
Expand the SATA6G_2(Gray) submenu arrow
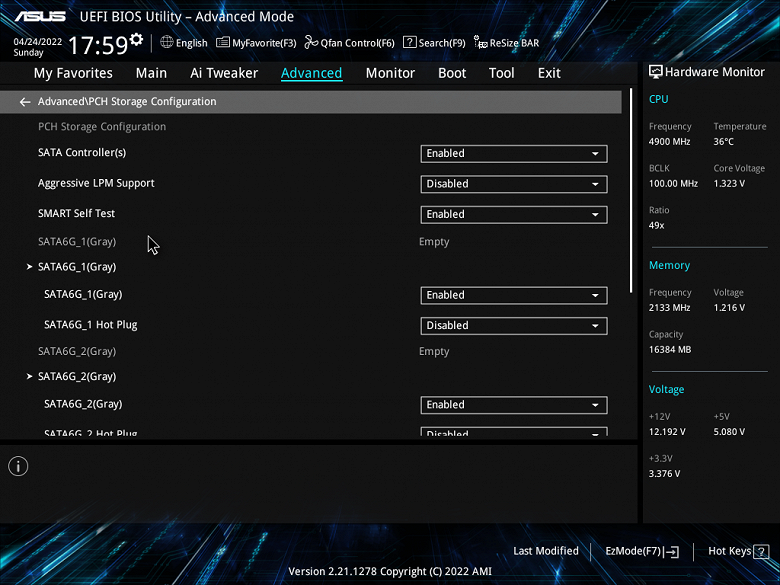(x=29, y=377)
